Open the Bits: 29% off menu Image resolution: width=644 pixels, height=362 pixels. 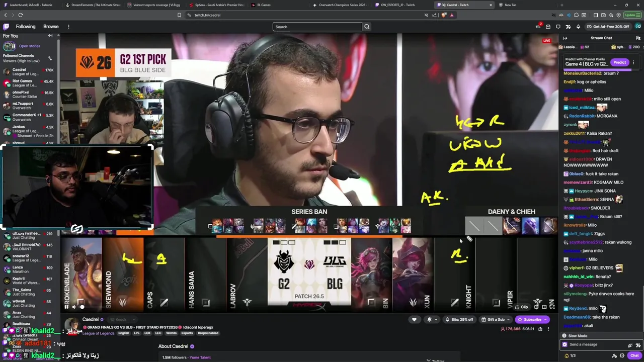point(459,319)
